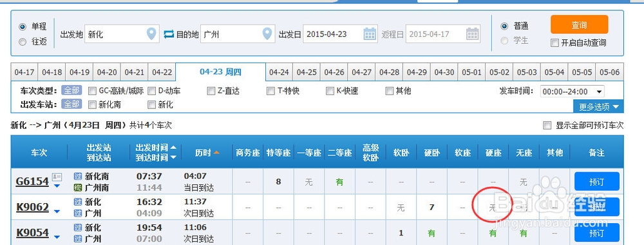Switch to the 04-17 date tab
This screenshot has height=245, width=644.
[x=24, y=72]
